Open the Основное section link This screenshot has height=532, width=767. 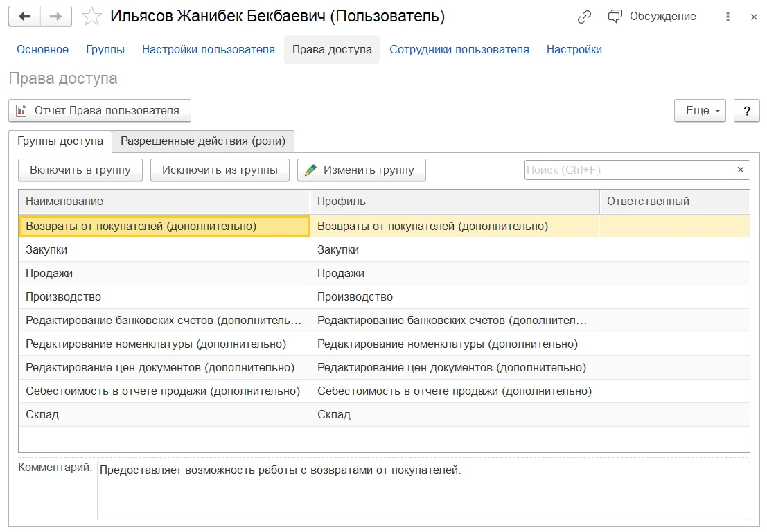click(x=42, y=49)
